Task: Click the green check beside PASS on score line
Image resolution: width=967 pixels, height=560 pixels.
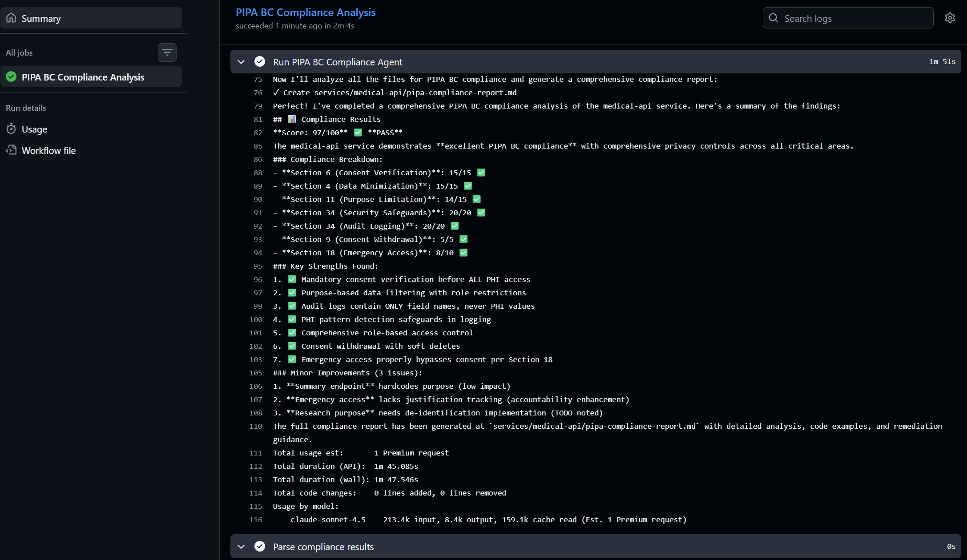Action: 358,133
